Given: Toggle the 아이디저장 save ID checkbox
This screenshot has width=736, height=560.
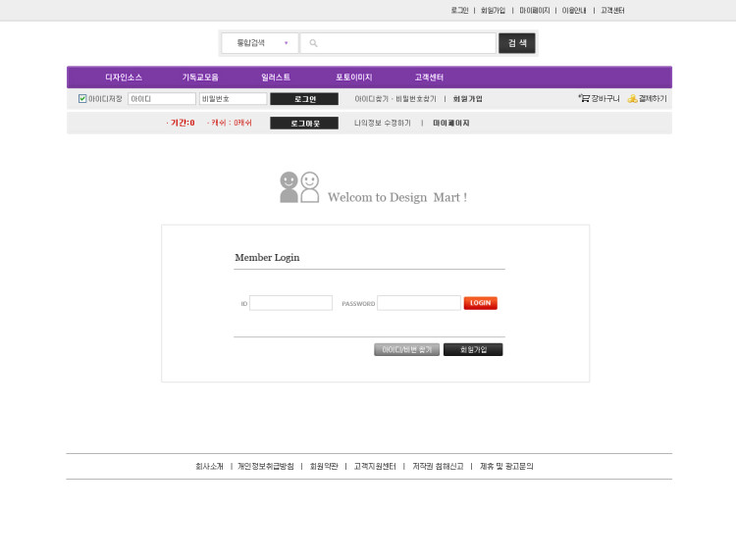Looking at the screenshot, I should (x=82, y=98).
